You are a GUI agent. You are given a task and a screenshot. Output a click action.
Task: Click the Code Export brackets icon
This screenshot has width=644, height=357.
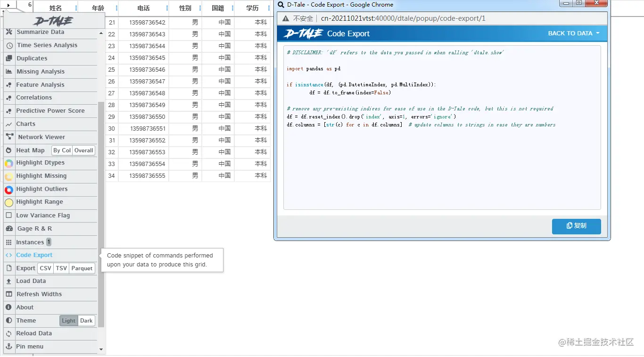tap(8, 255)
